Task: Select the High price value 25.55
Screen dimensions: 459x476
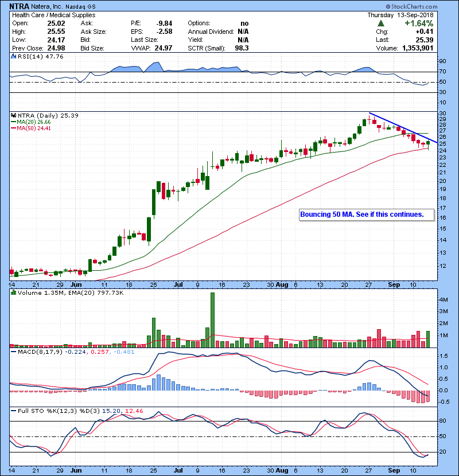Action: pos(56,32)
